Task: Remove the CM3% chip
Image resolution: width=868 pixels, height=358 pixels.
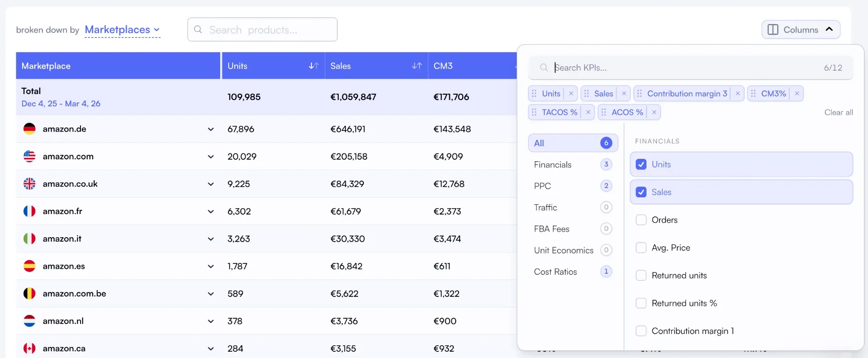Action: click(797, 94)
